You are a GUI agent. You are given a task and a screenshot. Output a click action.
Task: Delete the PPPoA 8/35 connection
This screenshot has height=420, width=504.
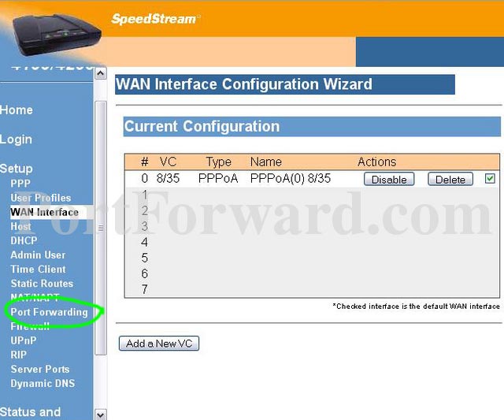click(450, 179)
